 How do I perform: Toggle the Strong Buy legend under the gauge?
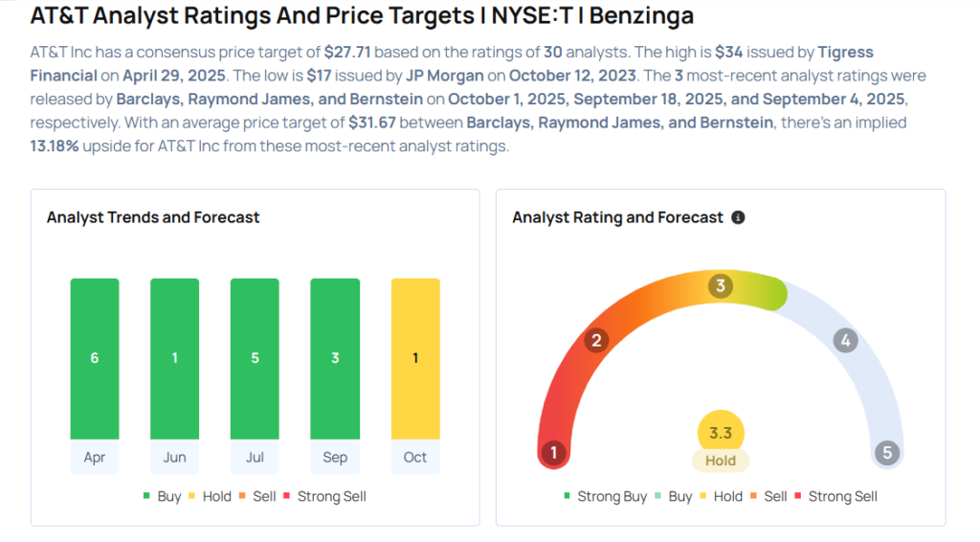click(x=605, y=496)
